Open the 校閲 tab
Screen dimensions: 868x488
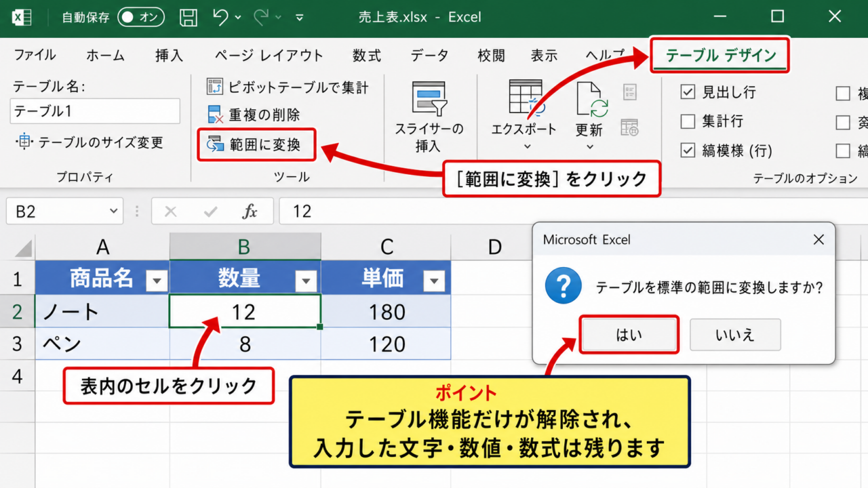click(491, 56)
